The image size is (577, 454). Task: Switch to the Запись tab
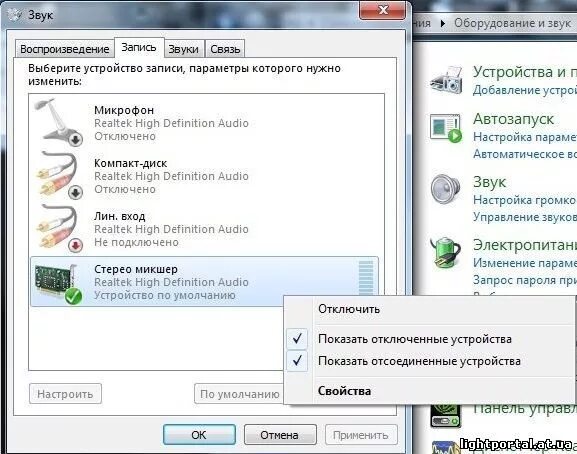[139, 47]
